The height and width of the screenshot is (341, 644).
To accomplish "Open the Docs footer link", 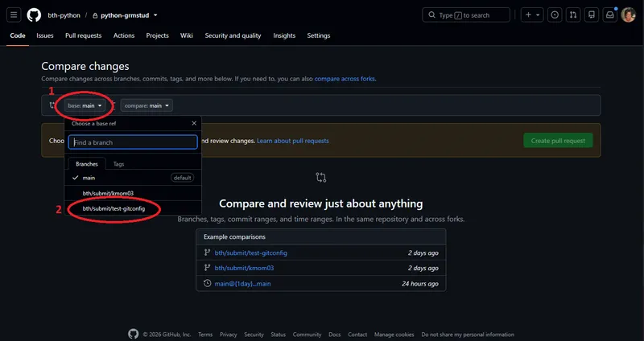I will click(335, 335).
